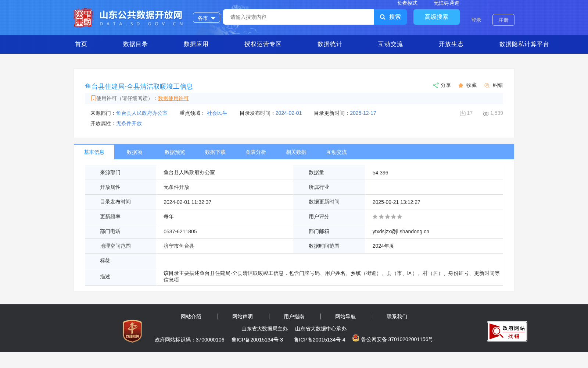Open the 数据使用许可 link
The image size is (588, 368).
[173, 98]
